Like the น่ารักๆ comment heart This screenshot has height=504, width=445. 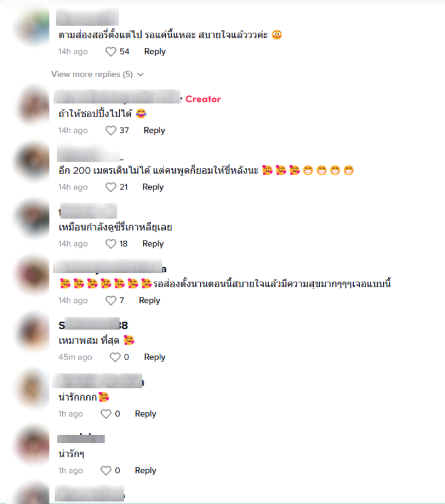[x=106, y=471]
